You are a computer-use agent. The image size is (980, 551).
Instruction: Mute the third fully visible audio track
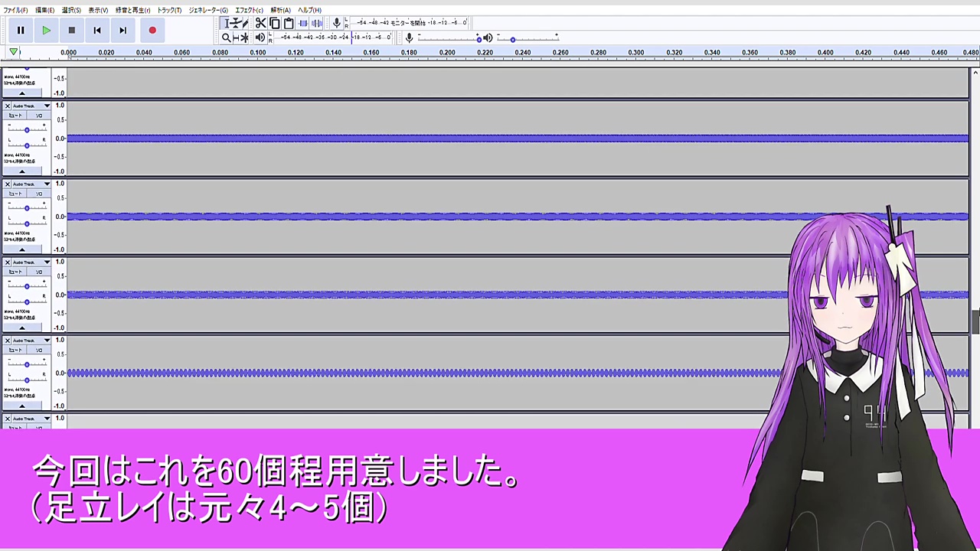tap(15, 272)
